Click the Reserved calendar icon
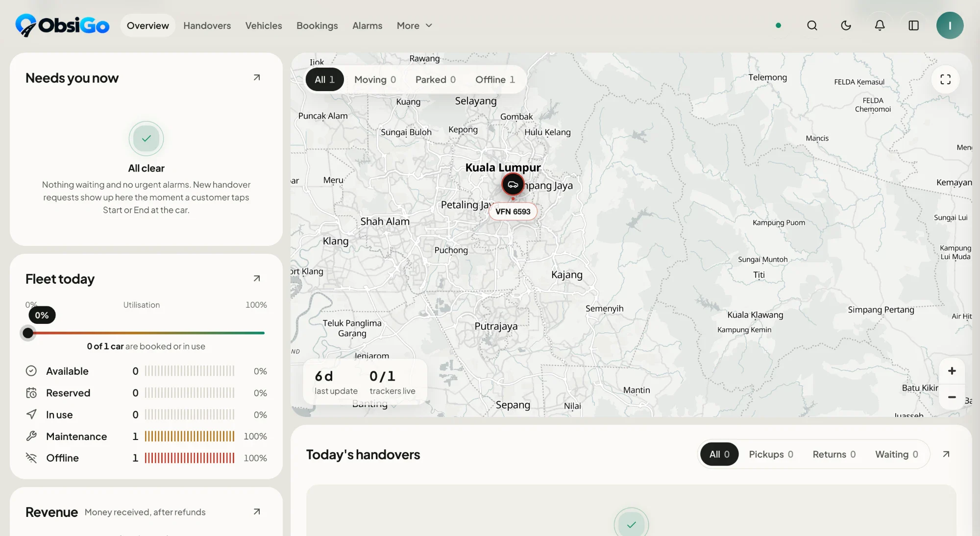 tap(31, 392)
